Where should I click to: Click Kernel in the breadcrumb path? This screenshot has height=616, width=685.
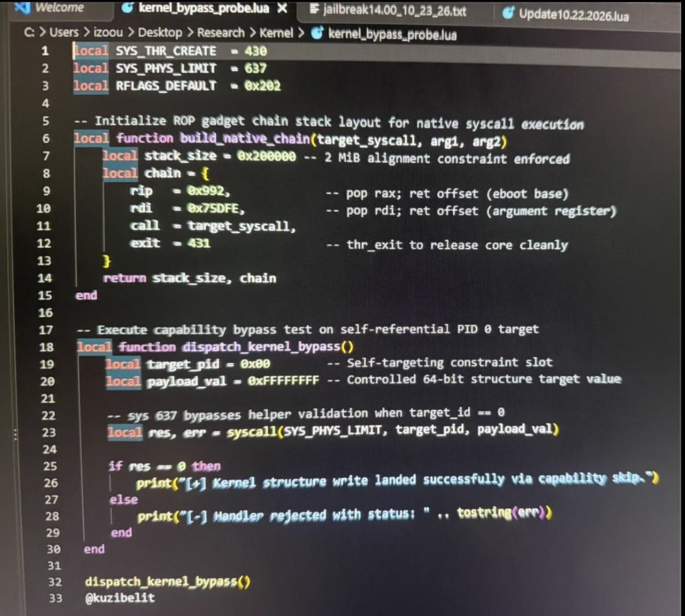click(276, 33)
